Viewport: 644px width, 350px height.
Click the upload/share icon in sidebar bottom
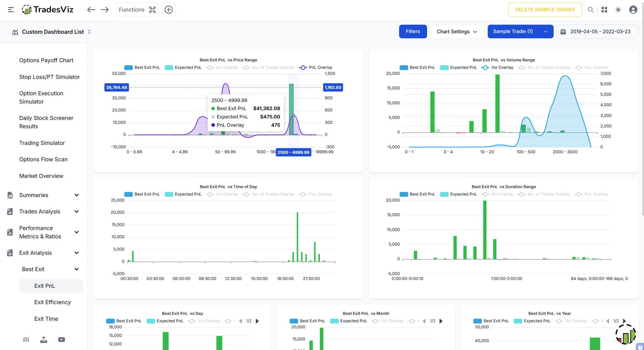point(44,340)
